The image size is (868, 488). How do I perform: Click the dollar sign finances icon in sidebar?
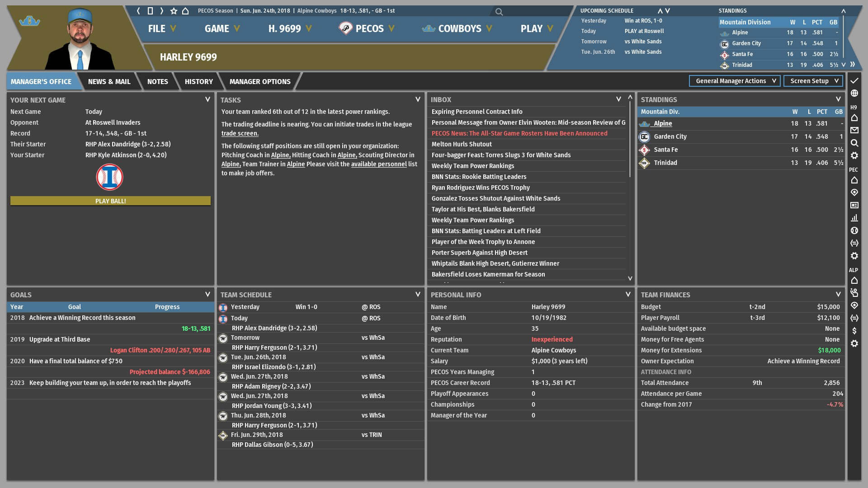click(x=854, y=331)
